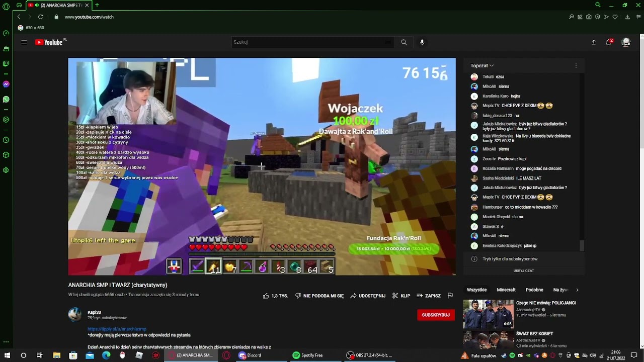Go to the YouTube home logo
Image resolution: width=644 pixels, height=362 pixels.
[x=49, y=42]
